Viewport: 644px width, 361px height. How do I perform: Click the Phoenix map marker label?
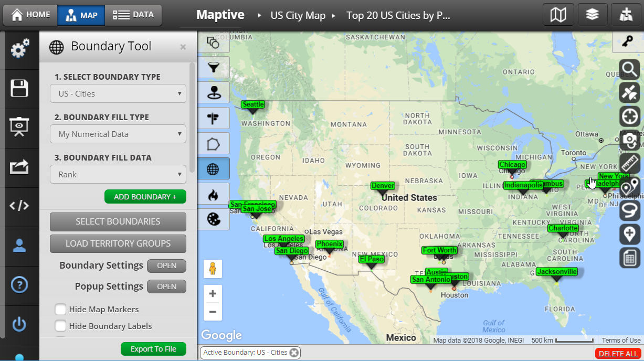[330, 244]
